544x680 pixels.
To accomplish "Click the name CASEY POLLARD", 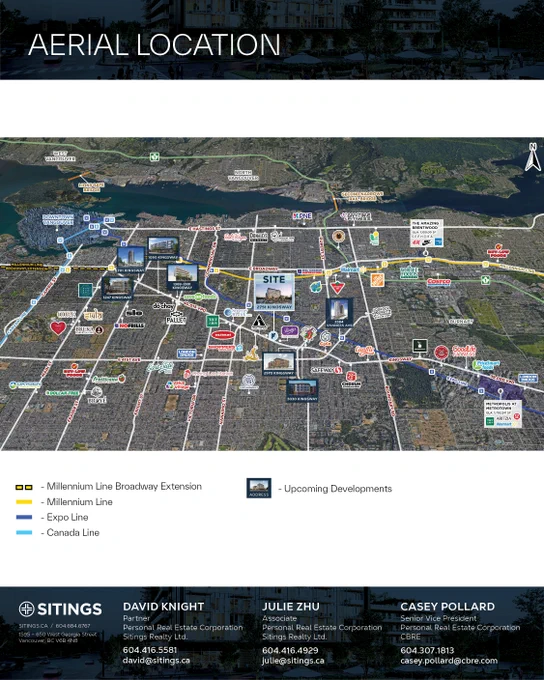I will [447, 606].
